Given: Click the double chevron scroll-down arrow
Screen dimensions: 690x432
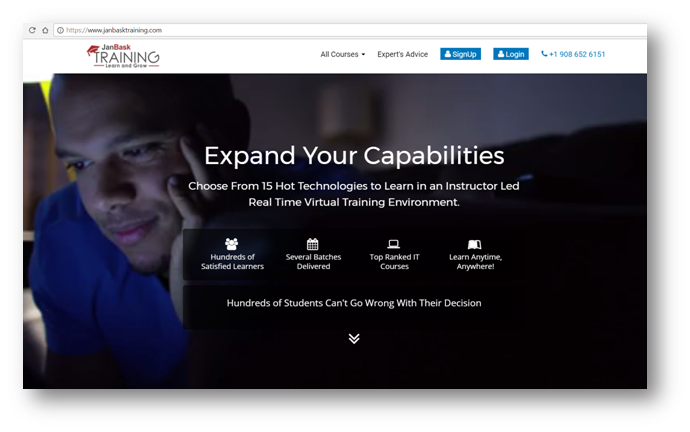Looking at the screenshot, I should coord(354,338).
